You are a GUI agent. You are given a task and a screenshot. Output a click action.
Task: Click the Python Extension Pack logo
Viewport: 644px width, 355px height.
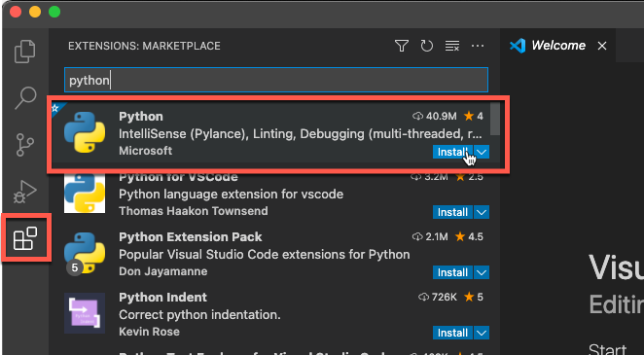(x=85, y=253)
